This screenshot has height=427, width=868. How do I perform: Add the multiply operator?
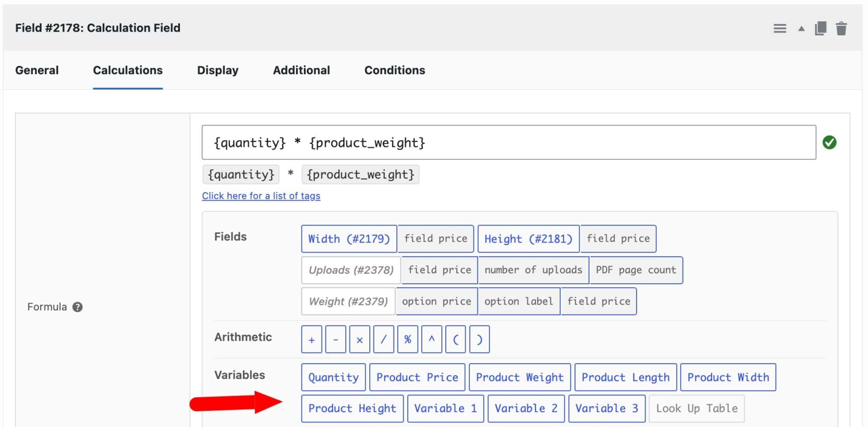coord(359,339)
